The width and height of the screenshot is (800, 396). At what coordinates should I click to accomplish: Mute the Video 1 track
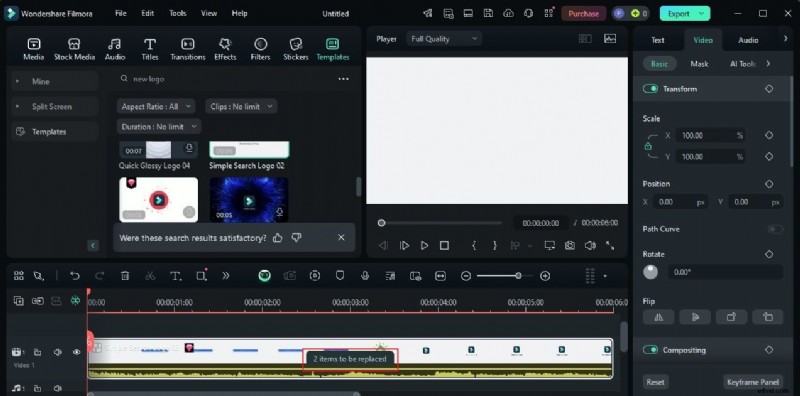[x=58, y=352]
